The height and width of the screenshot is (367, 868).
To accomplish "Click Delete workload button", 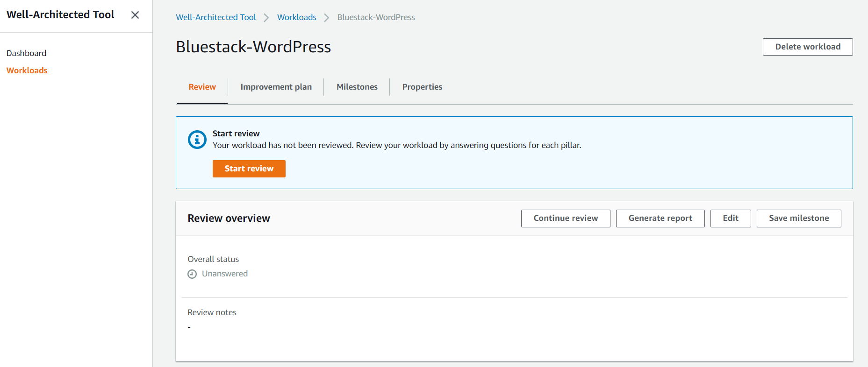I will [808, 47].
